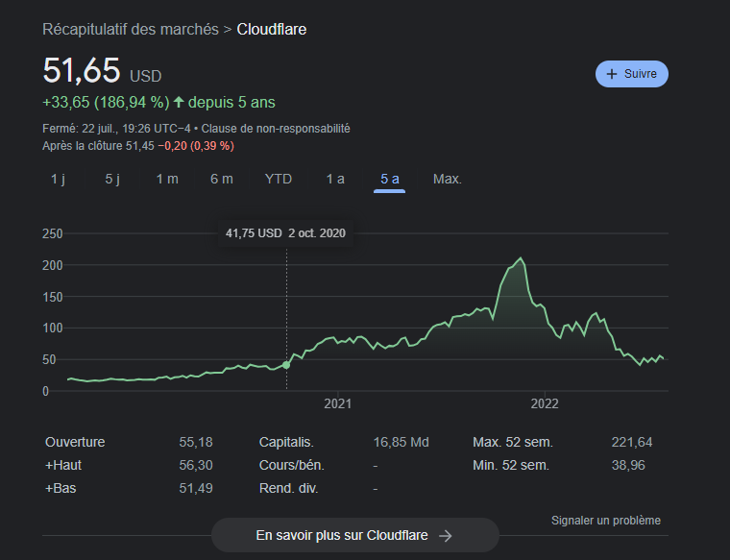The image size is (730, 560).
Task: Click the Capitalis. value 16,85 Md
Action: pos(401,442)
